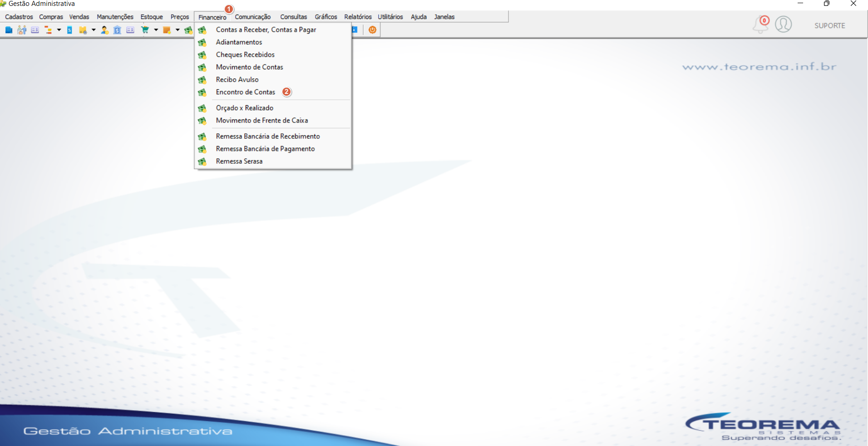Click the green shopping cart icon

click(145, 30)
